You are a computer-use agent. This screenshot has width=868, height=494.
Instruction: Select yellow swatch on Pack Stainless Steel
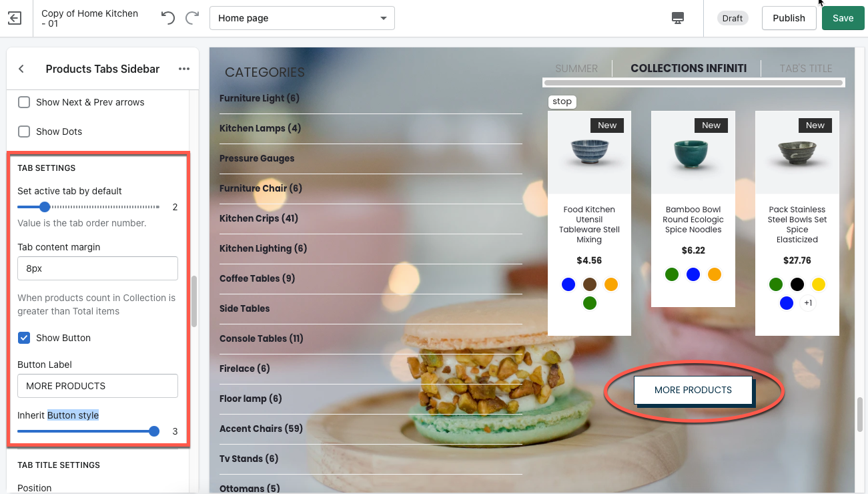(819, 284)
